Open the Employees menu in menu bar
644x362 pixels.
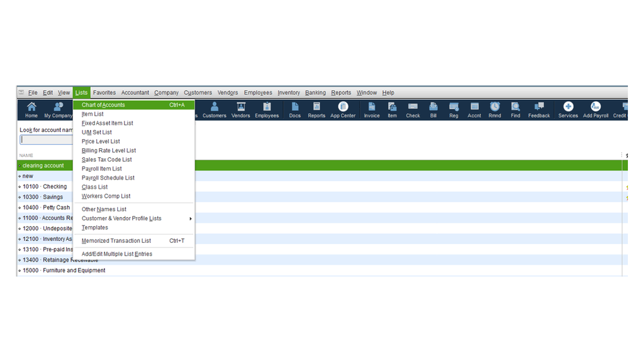[x=258, y=92]
